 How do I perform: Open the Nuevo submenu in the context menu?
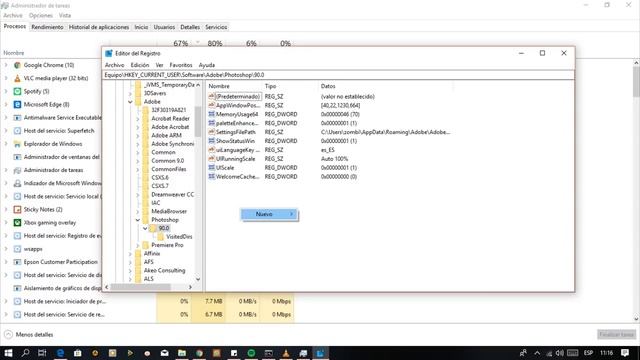[269, 214]
